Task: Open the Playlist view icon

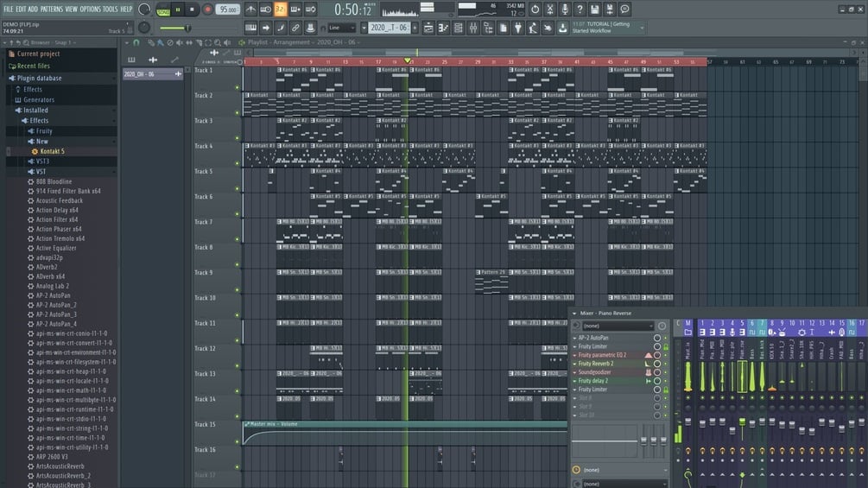Action: (428, 28)
